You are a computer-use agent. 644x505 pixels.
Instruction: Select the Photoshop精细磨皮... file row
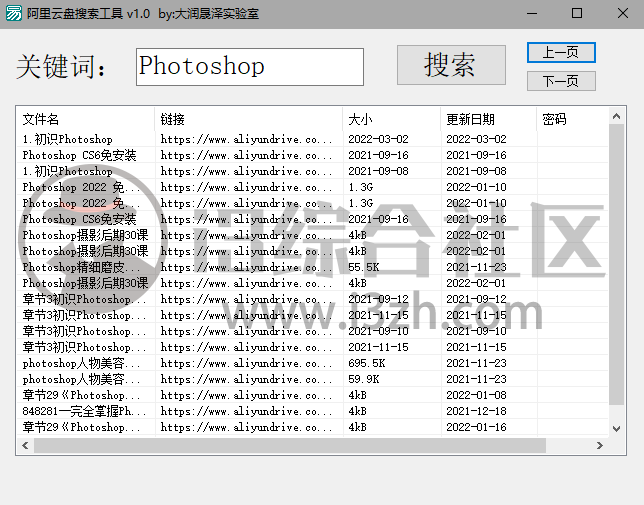(x=312, y=267)
